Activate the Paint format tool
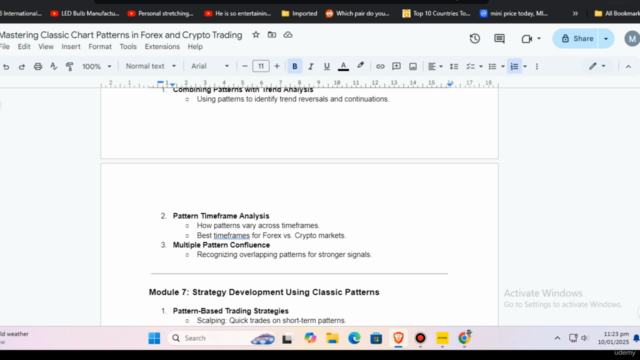 coord(69,67)
